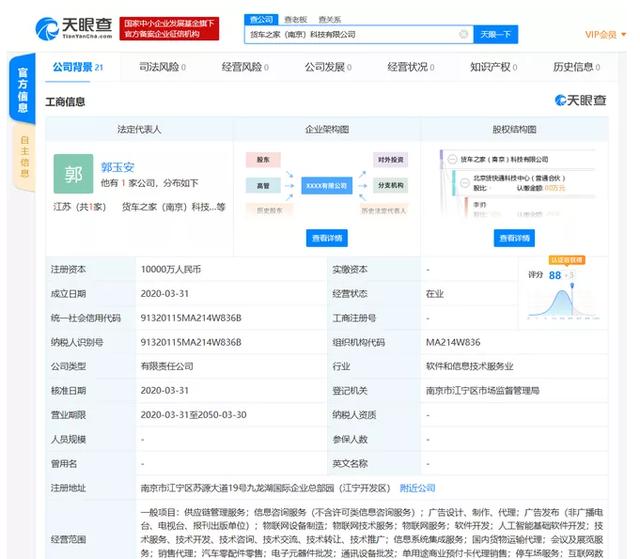Click the 天眼一下 search button
Image resolution: width=640 pixels, height=559 pixels.
click(x=496, y=35)
